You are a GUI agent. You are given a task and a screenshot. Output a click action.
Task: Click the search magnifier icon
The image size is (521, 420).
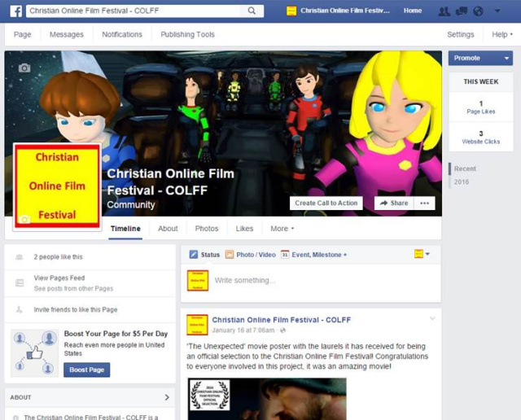252,11
